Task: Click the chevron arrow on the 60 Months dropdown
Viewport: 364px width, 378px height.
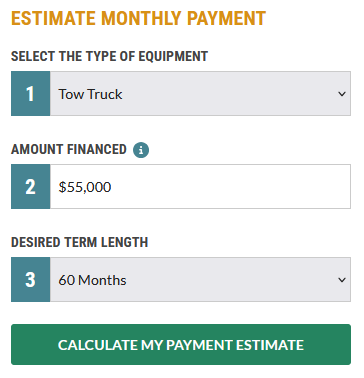Action: [x=342, y=280]
